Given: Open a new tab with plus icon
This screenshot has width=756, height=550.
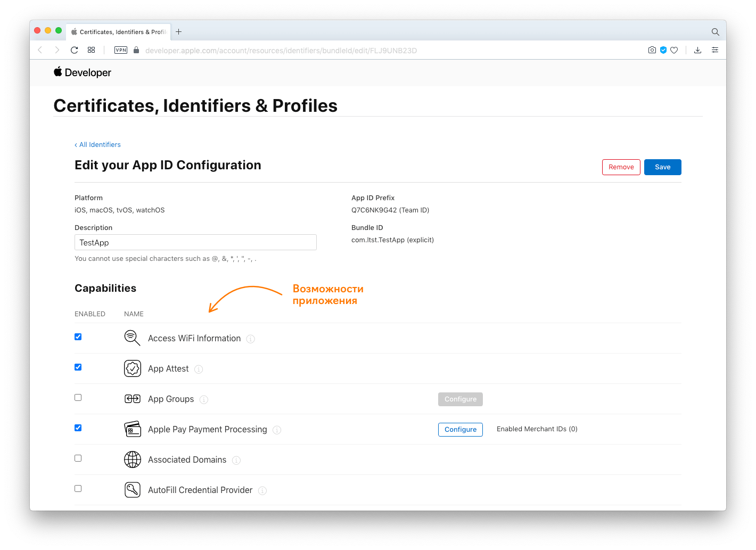Looking at the screenshot, I should pyautogui.click(x=179, y=32).
